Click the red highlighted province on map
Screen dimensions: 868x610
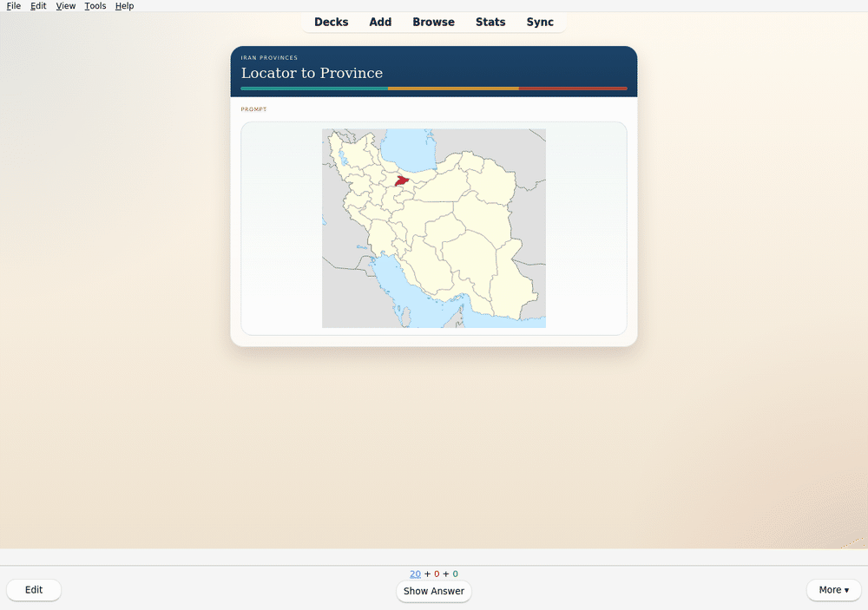click(401, 180)
